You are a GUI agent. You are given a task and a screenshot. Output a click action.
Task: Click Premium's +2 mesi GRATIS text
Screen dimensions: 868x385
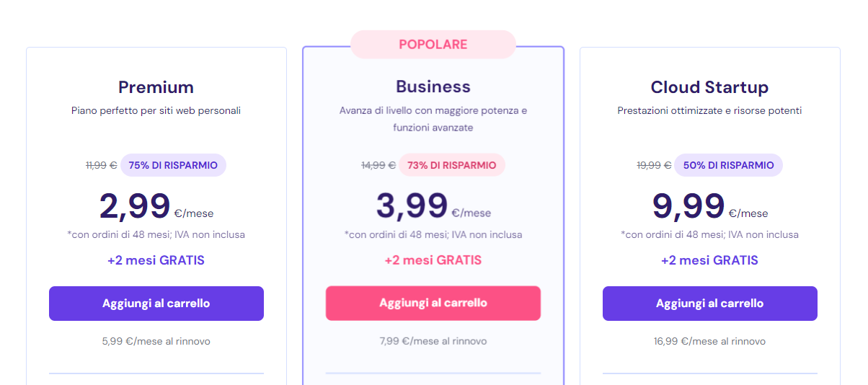[156, 260]
